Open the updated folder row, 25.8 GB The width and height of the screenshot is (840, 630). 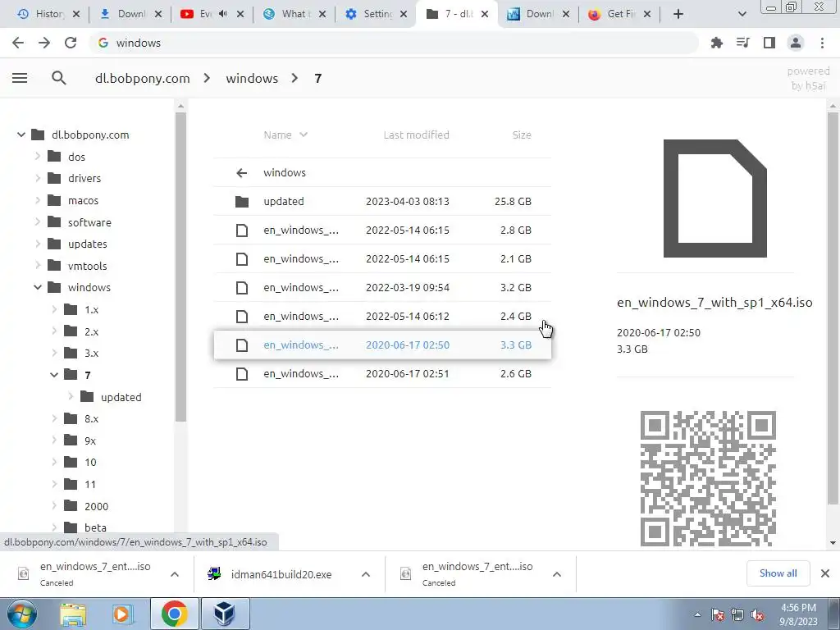[x=382, y=202]
